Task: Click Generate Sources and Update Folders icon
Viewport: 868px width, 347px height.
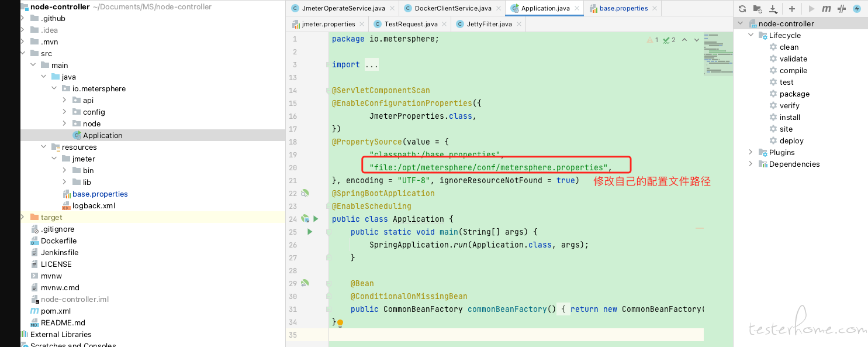Action: click(x=758, y=9)
